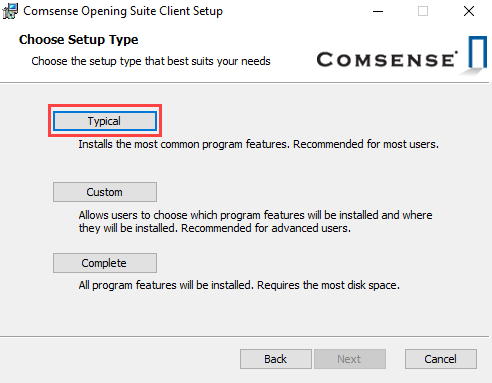The width and height of the screenshot is (492, 383).
Task: Select the Custom setup type
Action: click(105, 192)
